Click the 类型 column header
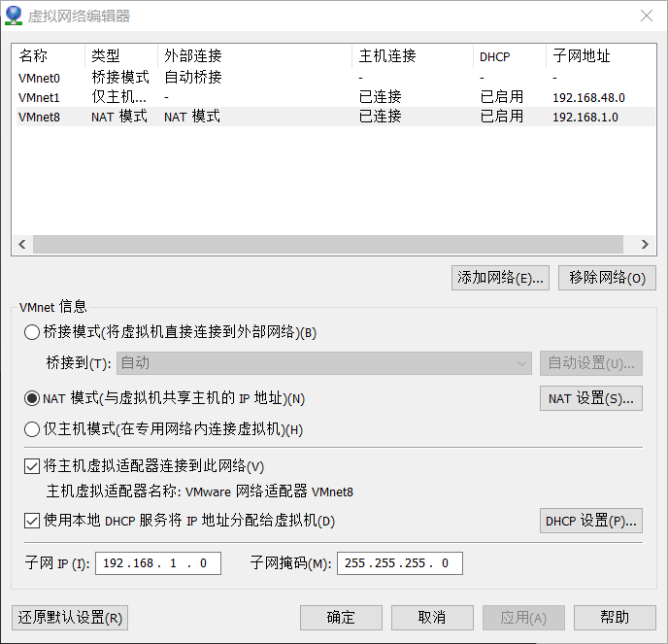 point(121,55)
